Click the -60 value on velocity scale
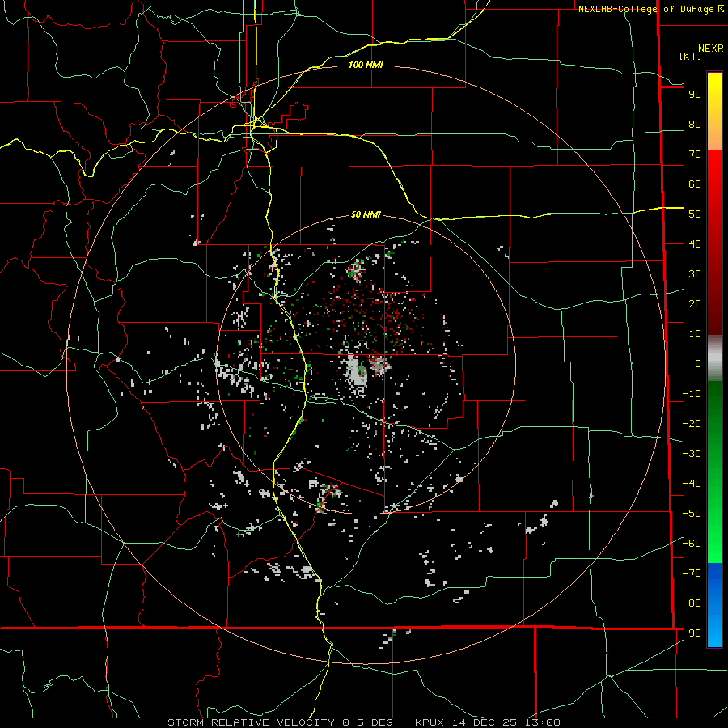The height and width of the screenshot is (728, 728). pyautogui.click(x=692, y=544)
